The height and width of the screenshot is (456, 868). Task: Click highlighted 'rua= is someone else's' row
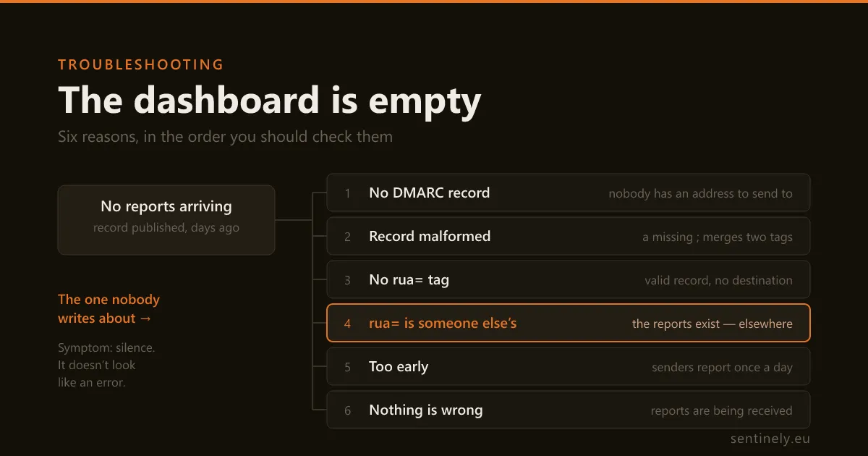tap(569, 323)
